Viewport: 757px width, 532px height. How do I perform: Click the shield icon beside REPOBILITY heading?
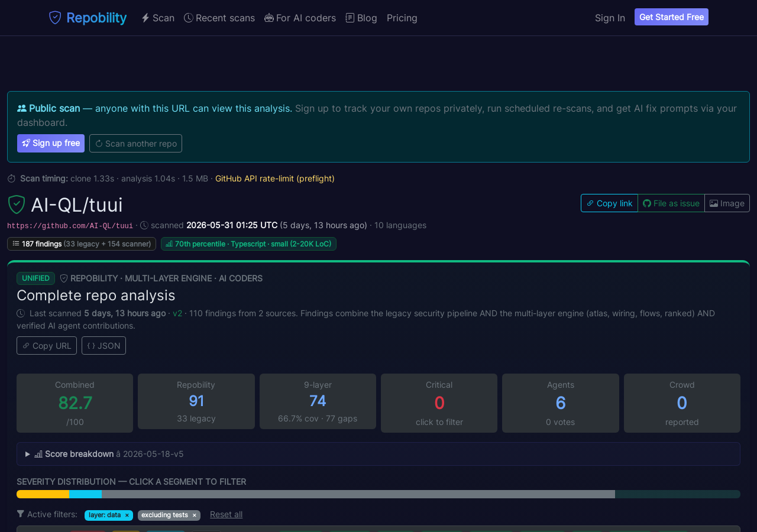click(x=64, y=278)
